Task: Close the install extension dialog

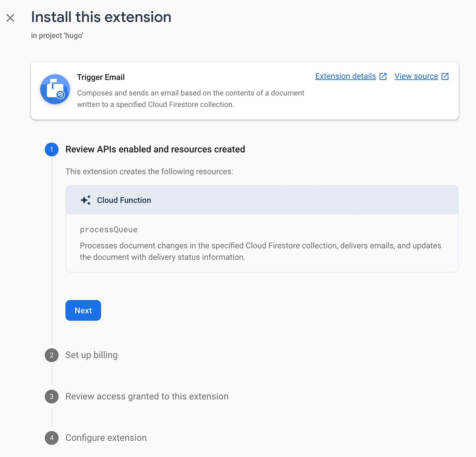Action: coord(10,18)
